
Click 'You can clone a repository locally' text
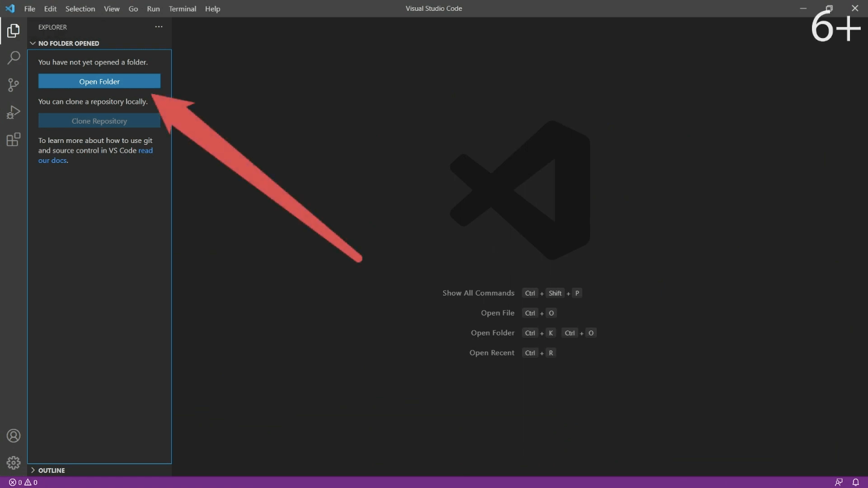[93, 101]
